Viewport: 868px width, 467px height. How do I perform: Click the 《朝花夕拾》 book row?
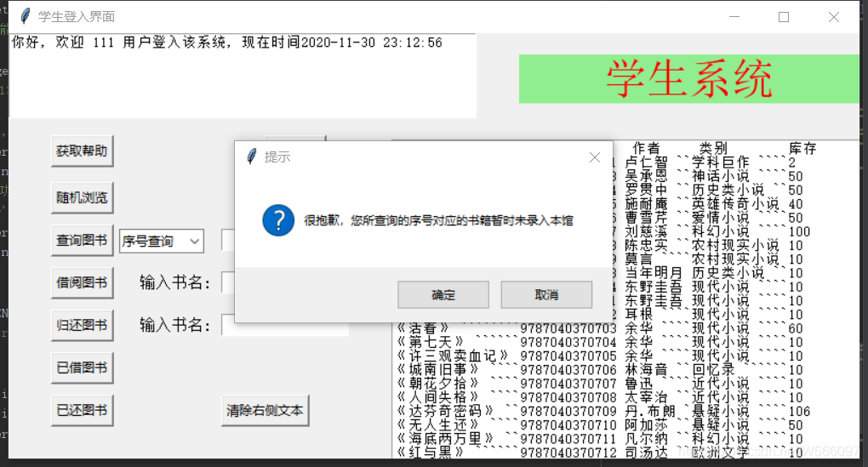(600, 384)
